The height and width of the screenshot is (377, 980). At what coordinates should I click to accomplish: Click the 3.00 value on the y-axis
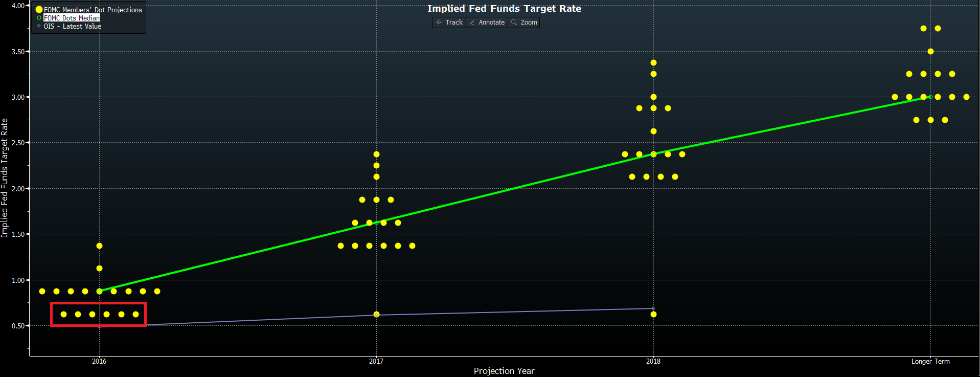click(18, 97)
